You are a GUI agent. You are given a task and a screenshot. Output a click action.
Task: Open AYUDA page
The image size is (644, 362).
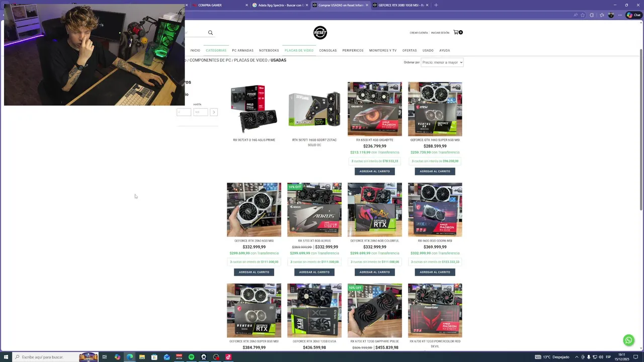(x=444, y=50)
